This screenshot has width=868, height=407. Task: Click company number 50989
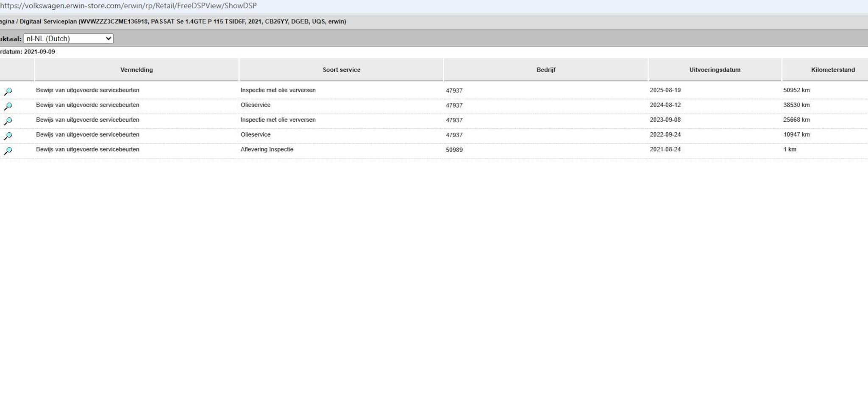pyautogui.click(x=454, y=150)
